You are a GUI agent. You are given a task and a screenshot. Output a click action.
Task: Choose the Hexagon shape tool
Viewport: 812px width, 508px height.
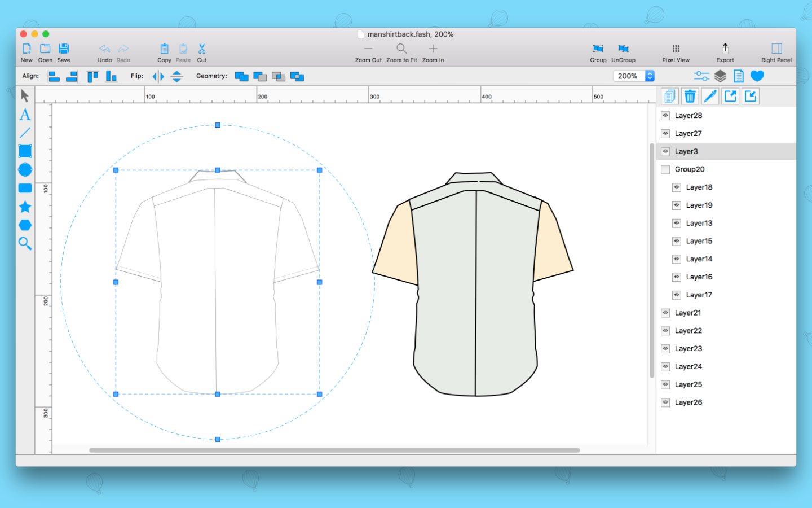click(x=25, y=225)
